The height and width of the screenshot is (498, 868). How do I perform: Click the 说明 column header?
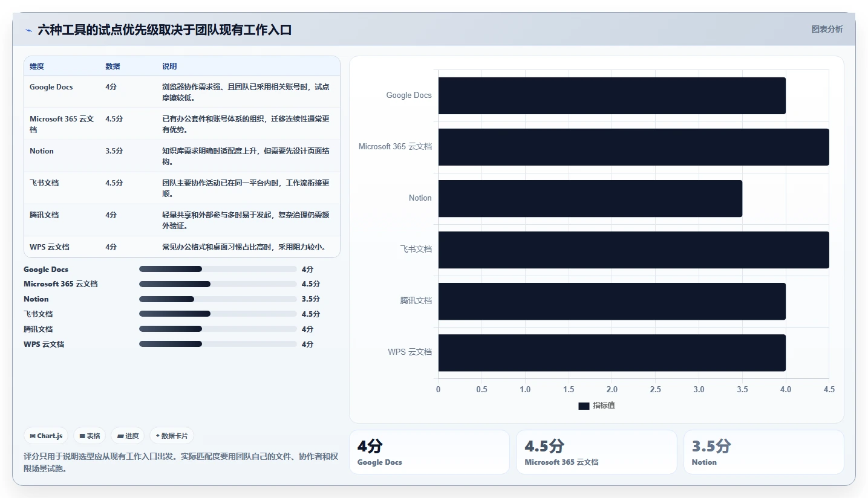(x=169, y=66)
